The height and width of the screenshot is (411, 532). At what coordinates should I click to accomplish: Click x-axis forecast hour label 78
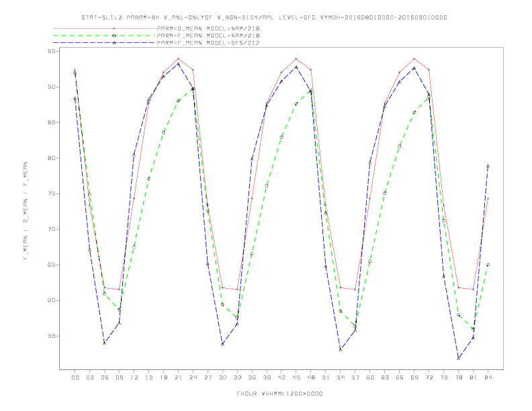coord(459,377)
